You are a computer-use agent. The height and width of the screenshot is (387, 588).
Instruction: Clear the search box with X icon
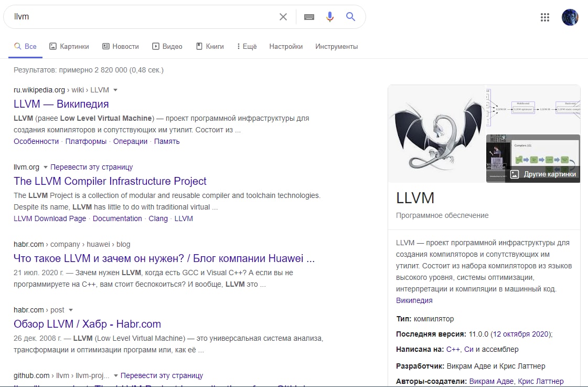coord(283,16)
